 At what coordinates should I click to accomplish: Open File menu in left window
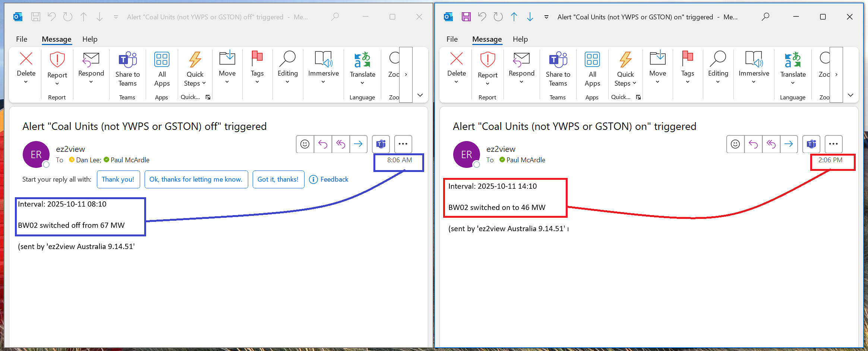(22, 39)
